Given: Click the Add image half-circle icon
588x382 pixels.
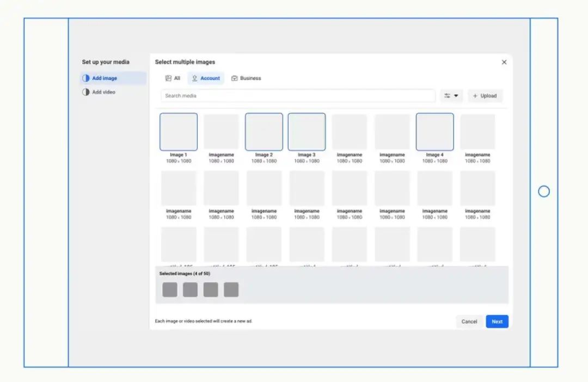Looking at the screenshot, I should (x=86, y=78).
